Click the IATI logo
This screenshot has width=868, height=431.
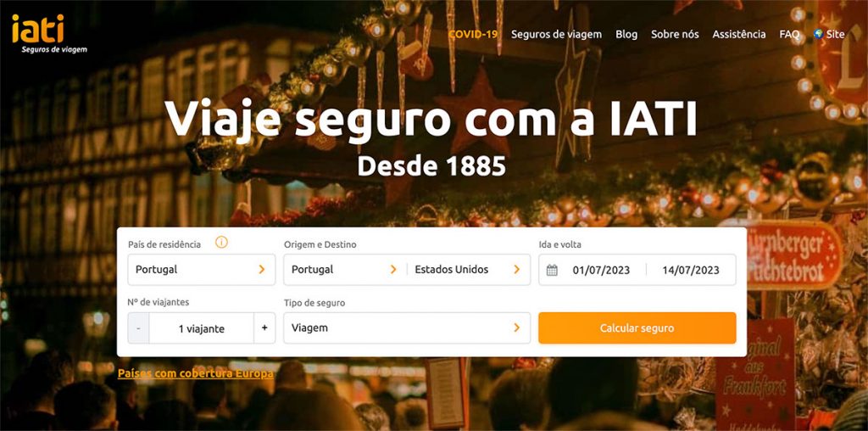pyautogui.click(x=48, y=34)
